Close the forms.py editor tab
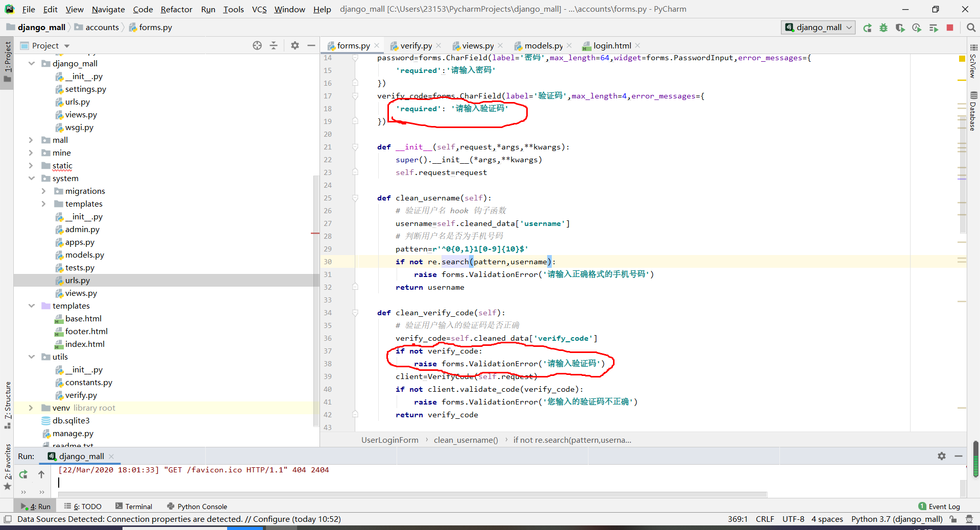 377,45
